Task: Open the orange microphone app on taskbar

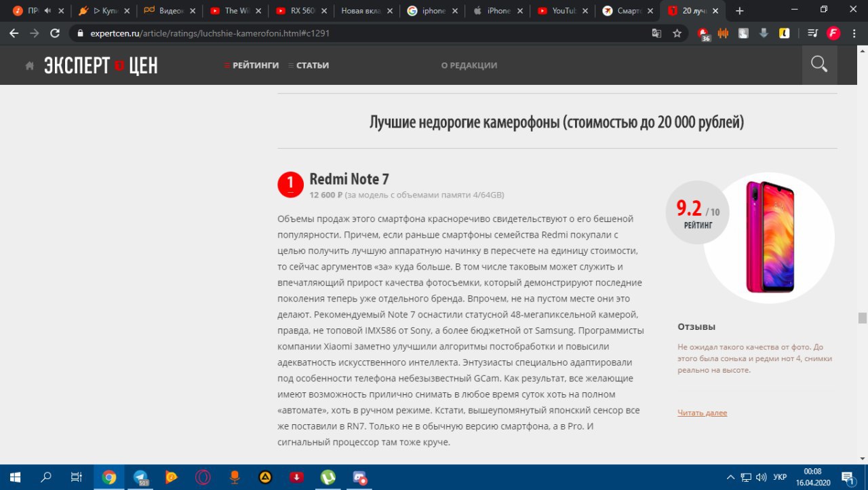Action: (x=234, y=477)
